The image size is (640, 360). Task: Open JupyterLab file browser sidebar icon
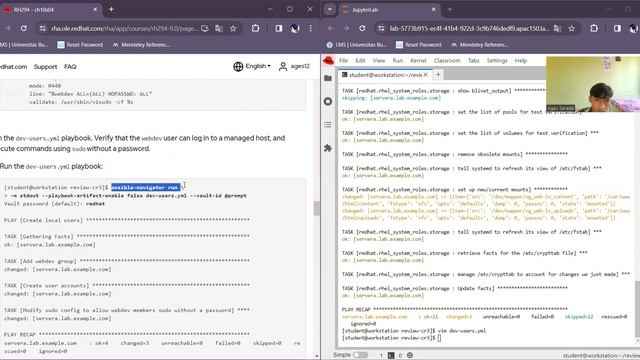328,78
